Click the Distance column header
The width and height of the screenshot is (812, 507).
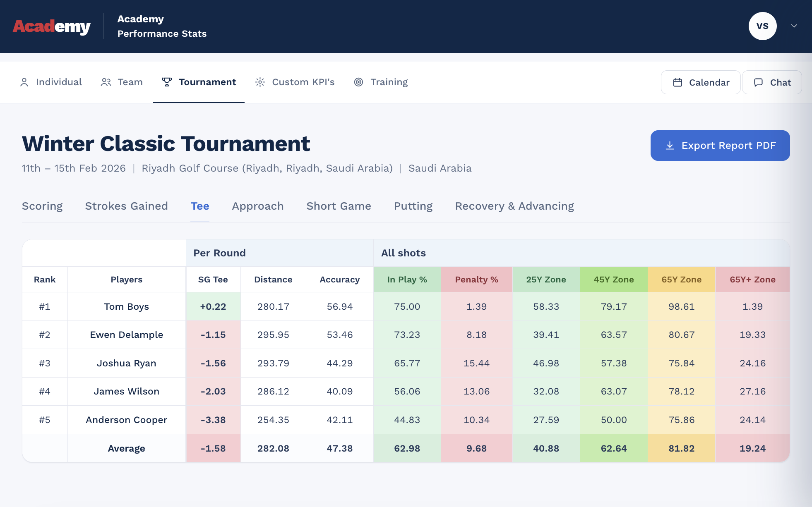(273, 280)
